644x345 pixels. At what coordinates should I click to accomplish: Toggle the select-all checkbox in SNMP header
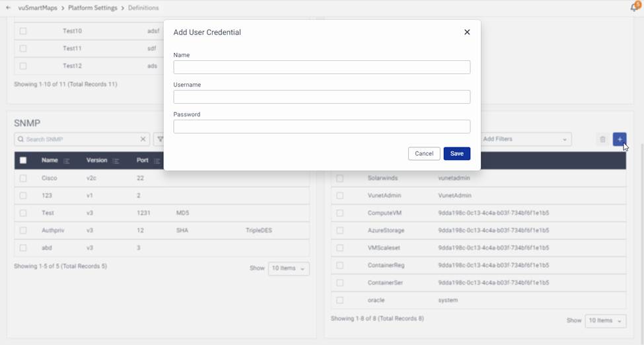pyautogui.click(x=23, y=161)
